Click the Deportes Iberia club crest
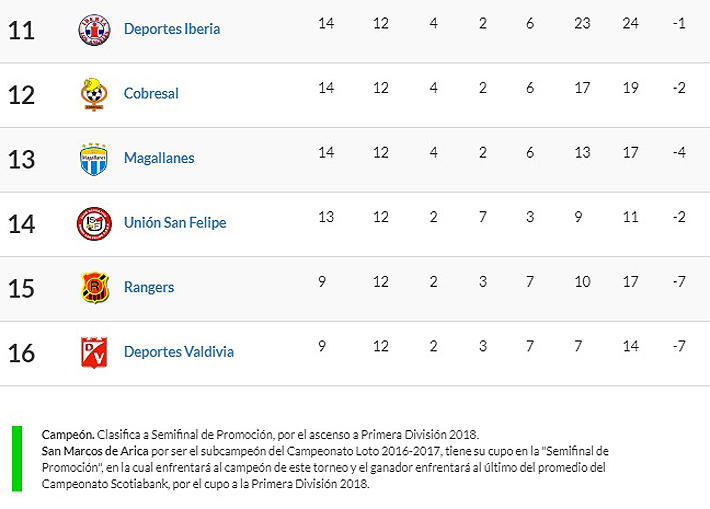The height and width of the screenshot is (509, 710). pyautogui.click(x=94, y=30)
